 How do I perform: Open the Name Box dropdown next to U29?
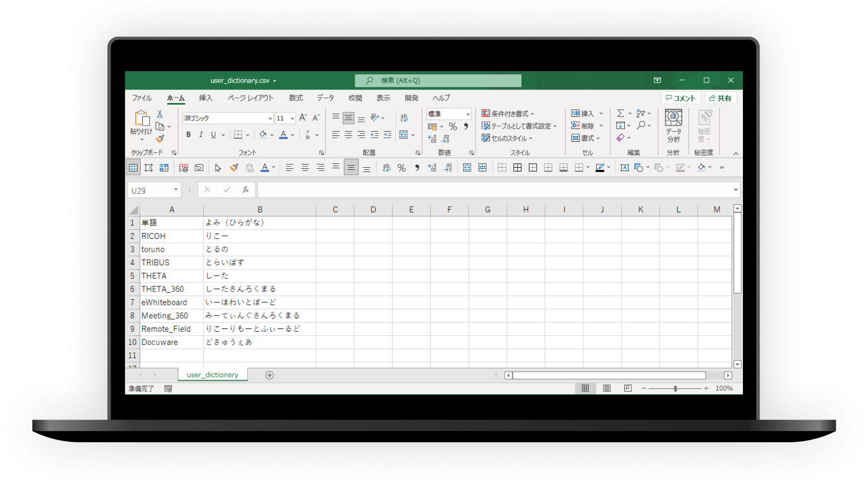click(176, 190)
